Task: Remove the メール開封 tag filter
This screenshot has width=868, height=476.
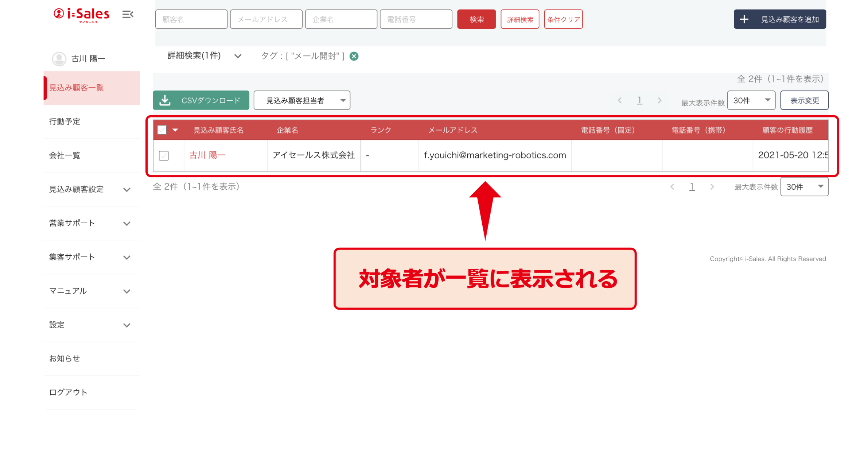Action: tap(354, 56)
